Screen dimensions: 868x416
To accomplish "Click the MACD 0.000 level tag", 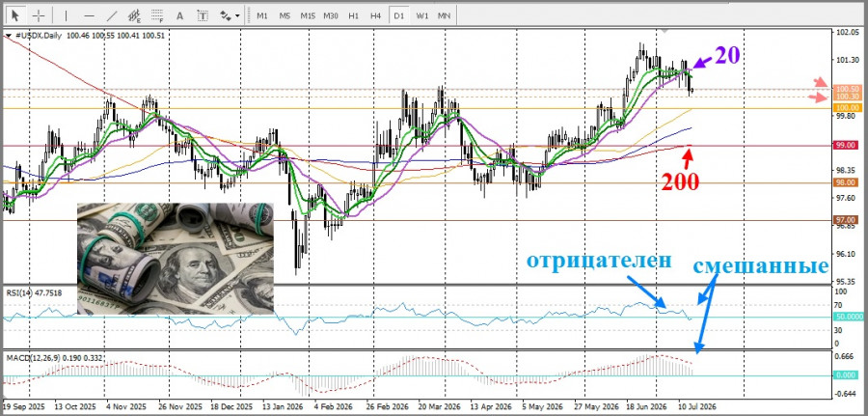I will coord(848,375).
